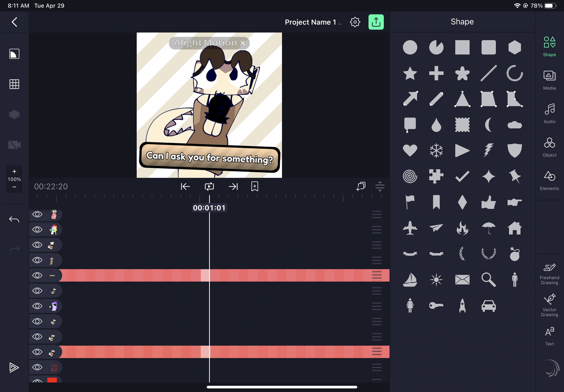
Task: Hide the top timeline layer
Action: coord(37,214)
